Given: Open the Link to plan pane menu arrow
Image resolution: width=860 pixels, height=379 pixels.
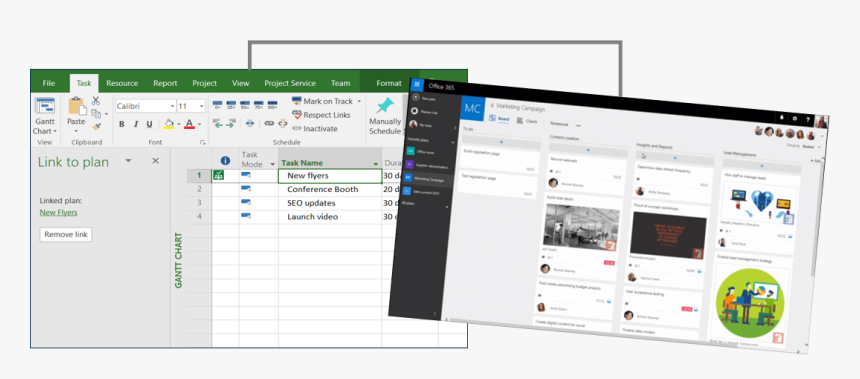Looking at the screenshot, I should pos(128,161).
